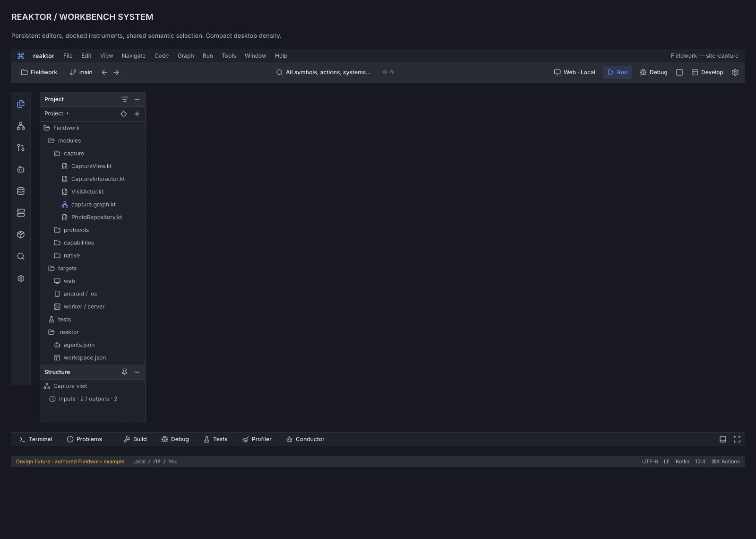Screen dimensions: 756x539
Task: Minimize the Structure panel
Action: (x=137, y=372)
